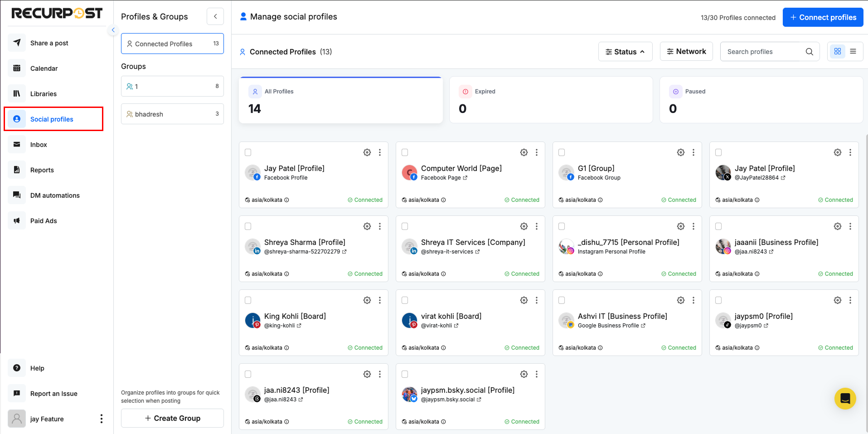
Task: Select the Jay Patel Facebook Profile checkbox
Action: 248,152
